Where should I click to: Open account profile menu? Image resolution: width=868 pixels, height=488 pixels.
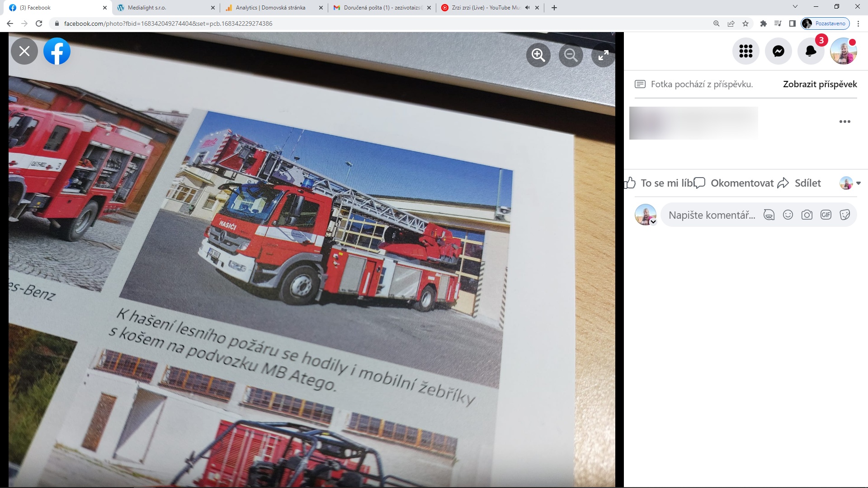844,51
